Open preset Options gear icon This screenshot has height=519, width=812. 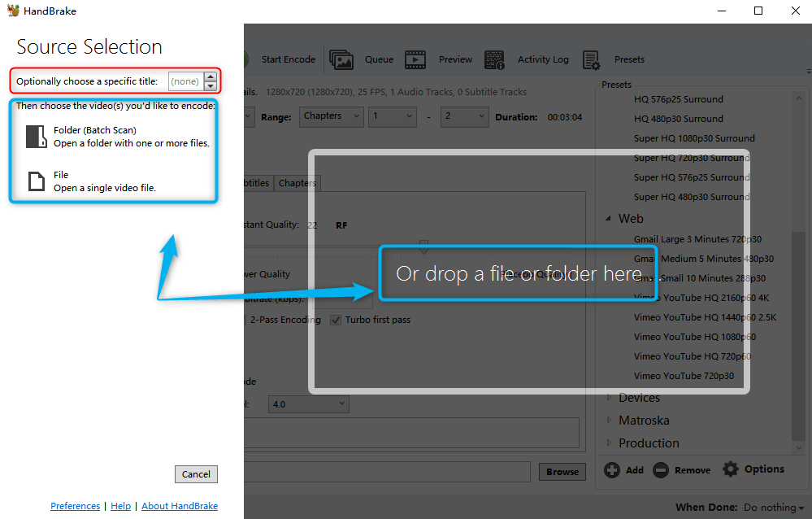pos(731,469)
